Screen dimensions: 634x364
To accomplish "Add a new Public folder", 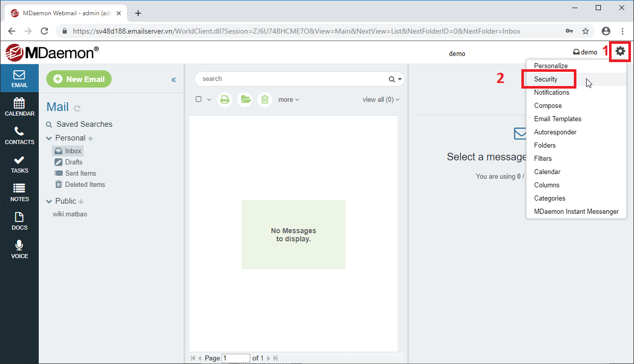I will point(81,202).
